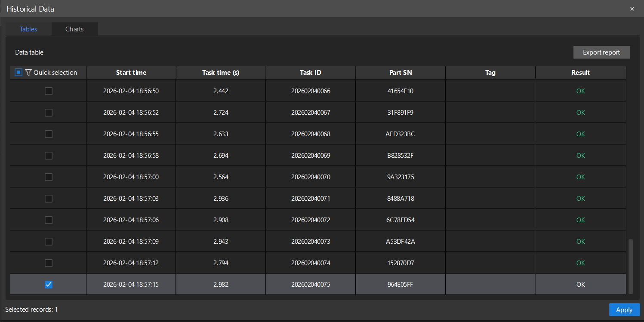
Task: Click the Task time (s) column header
Action: click(x=221, y=73)
